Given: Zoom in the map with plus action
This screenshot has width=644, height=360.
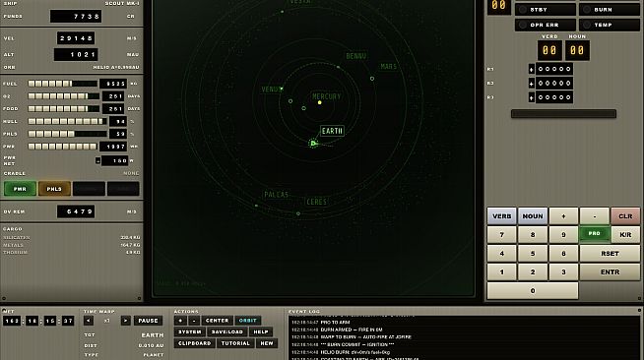Looking at the screenshot, I should [x=180, y=321].
